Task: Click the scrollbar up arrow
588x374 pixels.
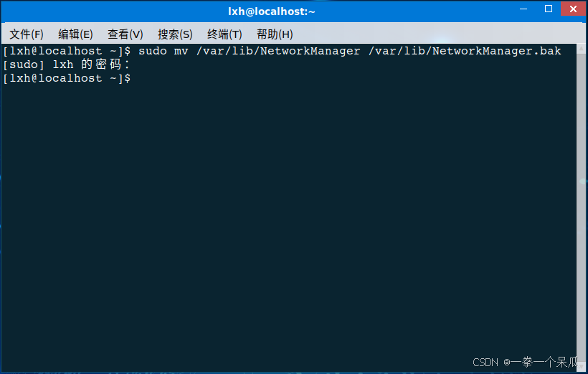Action: [582, 48]
